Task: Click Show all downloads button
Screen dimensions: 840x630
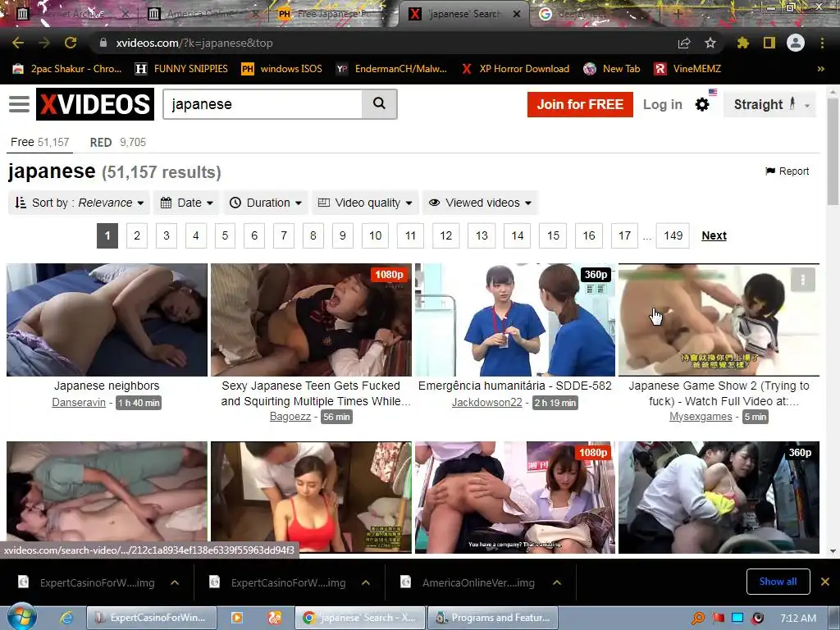Action: pos(778,582)
